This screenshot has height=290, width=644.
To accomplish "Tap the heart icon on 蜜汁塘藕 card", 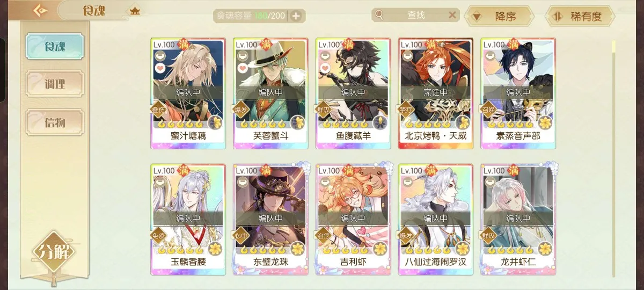I will pos(160,68).
